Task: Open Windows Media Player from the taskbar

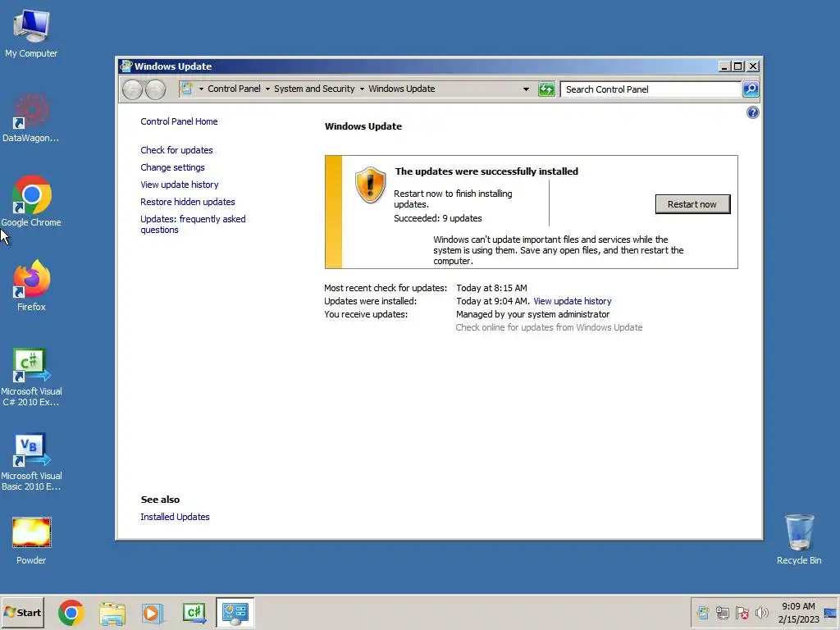Action: point(153,613)
